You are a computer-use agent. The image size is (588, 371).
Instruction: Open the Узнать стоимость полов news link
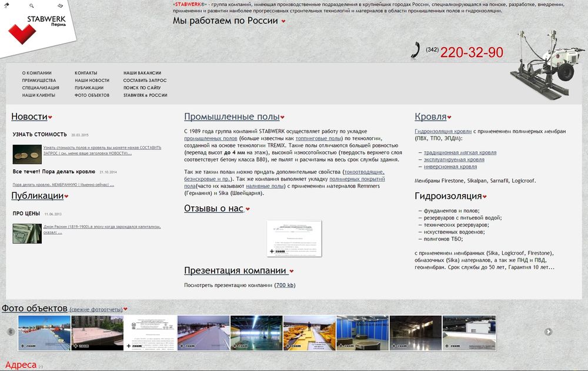(102, 151)
